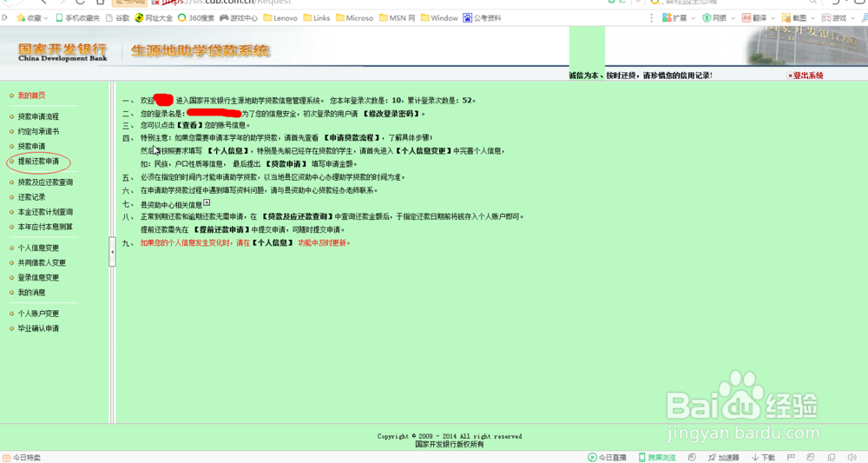The image size is (868, 463).
Task: Open 登录信息变更 in the sidebar
Action: click(x=38, y=278)
